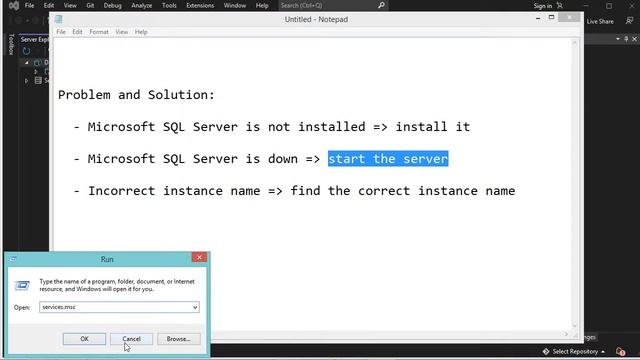Click Cancel in the Run dialog

pos(131,339)
